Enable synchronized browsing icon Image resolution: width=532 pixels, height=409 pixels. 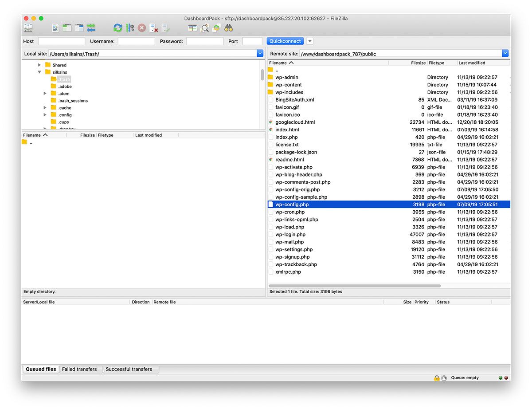(216, 28)
